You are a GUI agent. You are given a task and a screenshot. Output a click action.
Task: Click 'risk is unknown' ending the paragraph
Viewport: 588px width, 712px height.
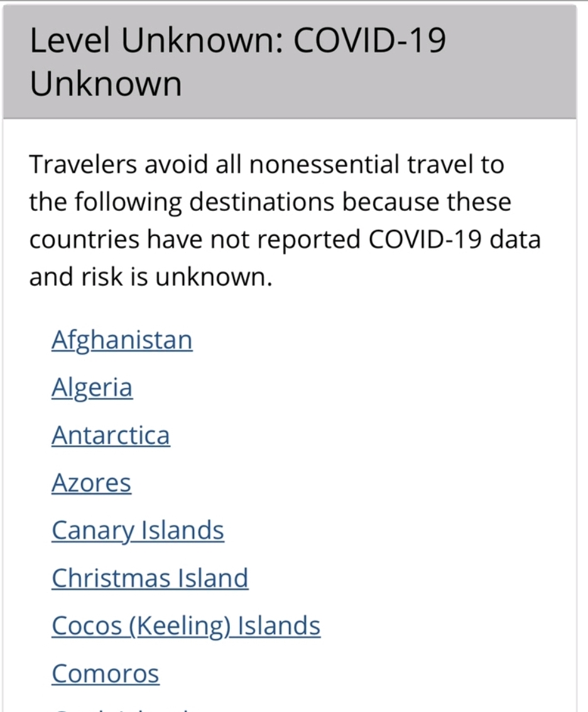[177, 277]
